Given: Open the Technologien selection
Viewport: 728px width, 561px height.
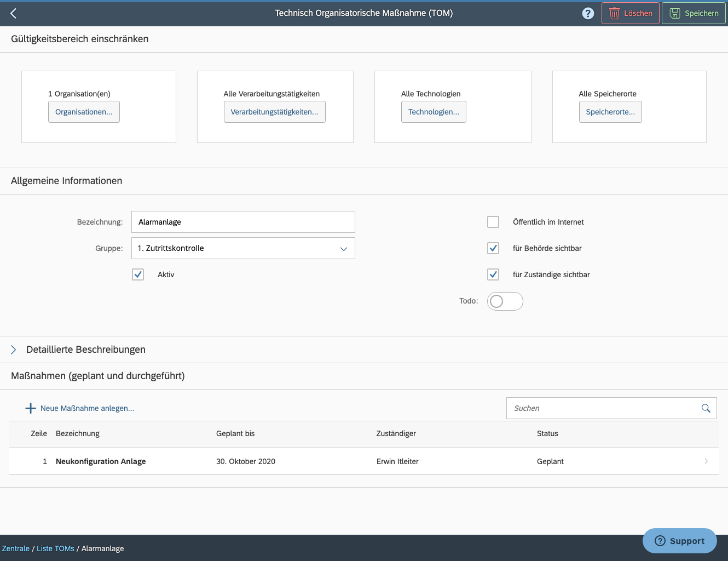Looking at the screenshot, I should 434,112.
